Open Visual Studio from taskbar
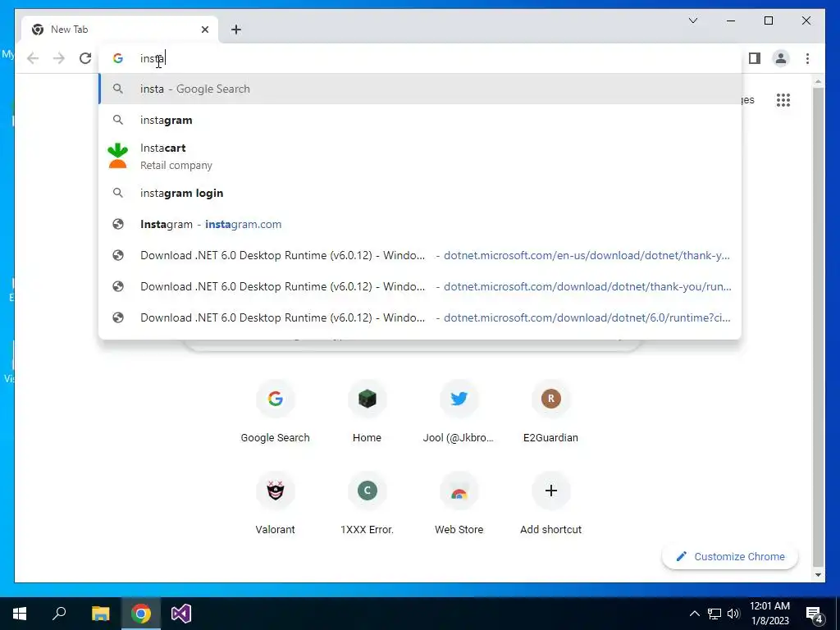Screen dimensions: 840x630 tap(181, 614)
